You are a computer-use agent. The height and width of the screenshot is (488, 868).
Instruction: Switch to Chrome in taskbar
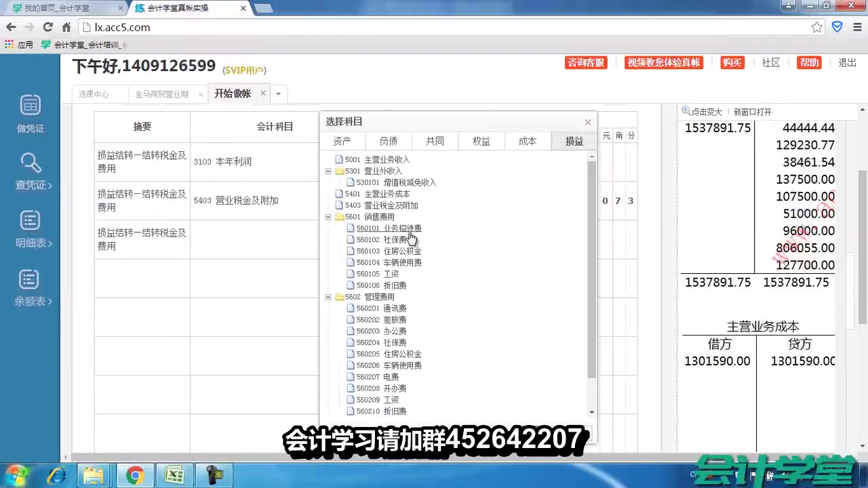(135, 476)
